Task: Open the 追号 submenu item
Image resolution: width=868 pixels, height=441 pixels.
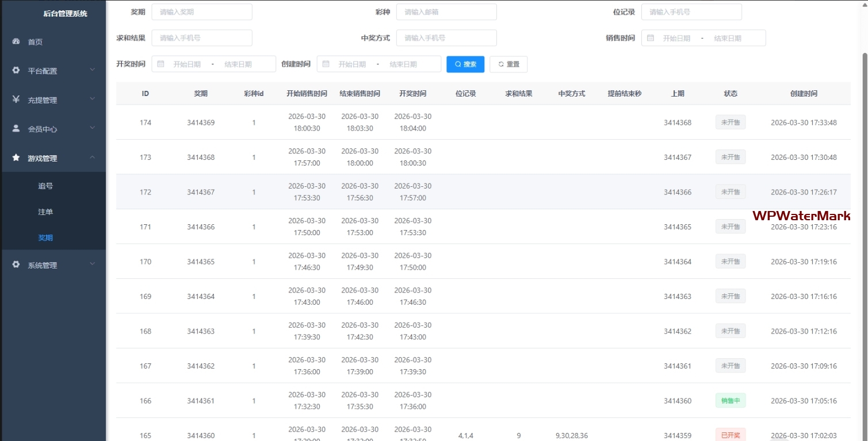Action: tap(45, 186)
